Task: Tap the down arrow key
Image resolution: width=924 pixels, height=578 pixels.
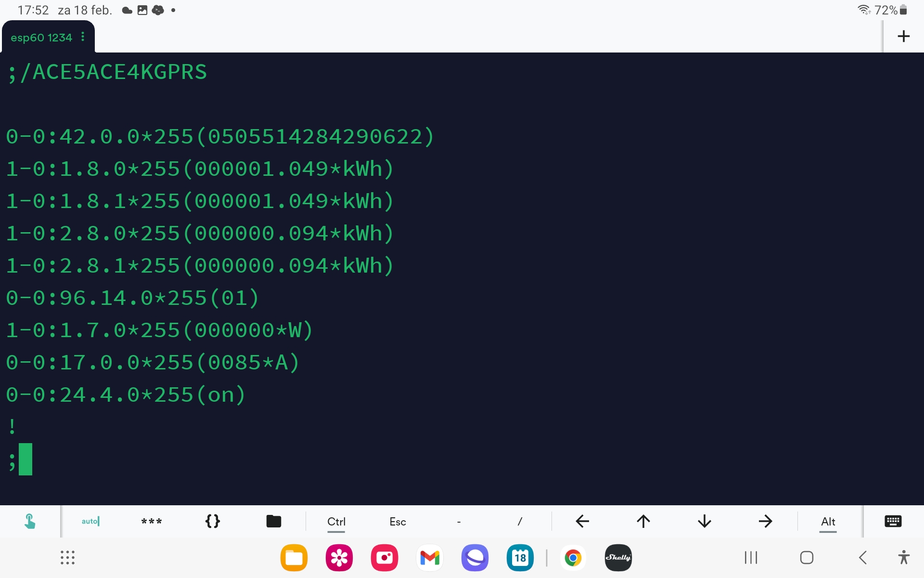Action: click(x=705, y=521)
